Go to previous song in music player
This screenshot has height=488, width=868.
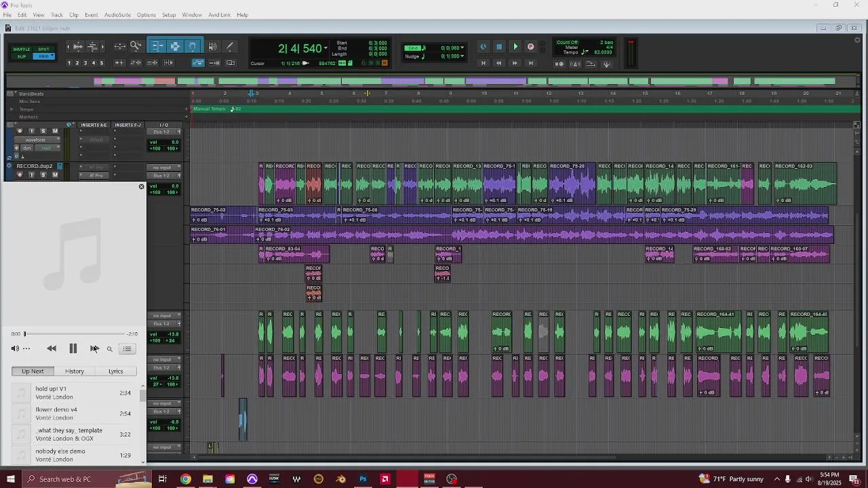52,348
